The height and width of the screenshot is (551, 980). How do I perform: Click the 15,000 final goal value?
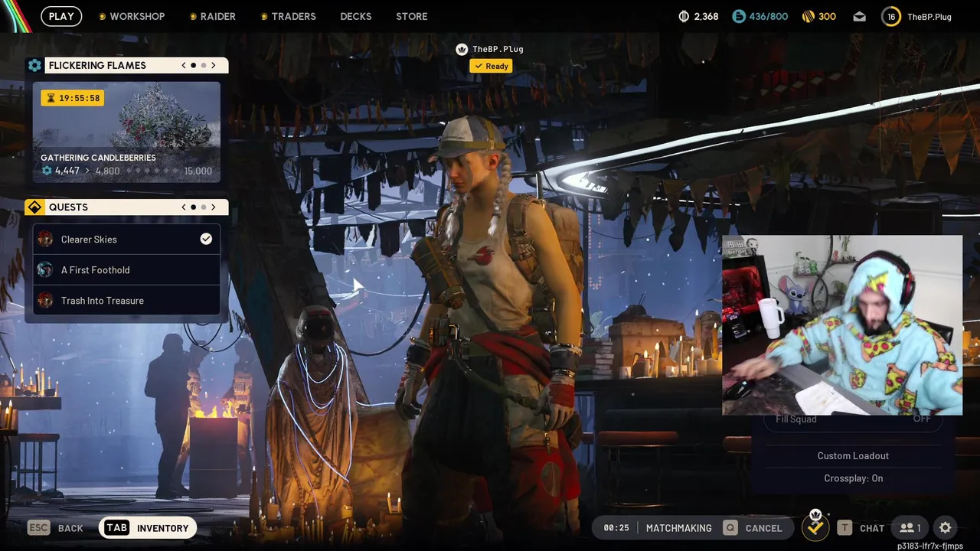point(198,171)
